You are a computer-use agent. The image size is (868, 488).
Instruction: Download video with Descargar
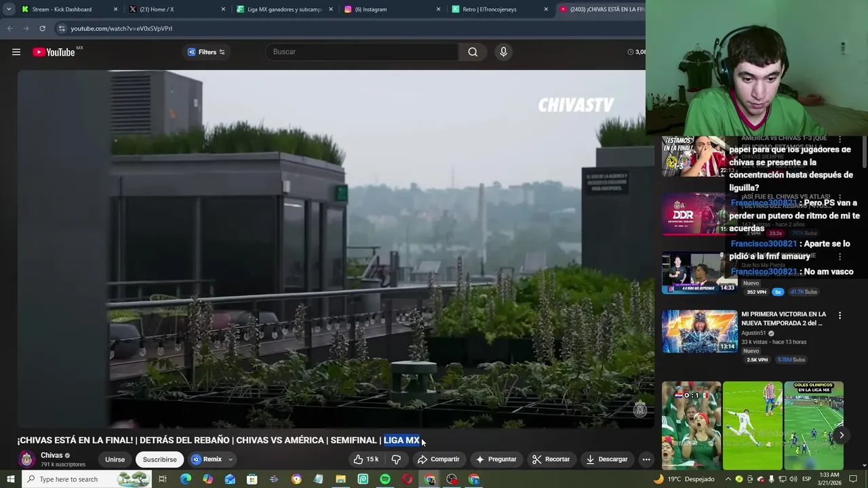click(607, 460)
